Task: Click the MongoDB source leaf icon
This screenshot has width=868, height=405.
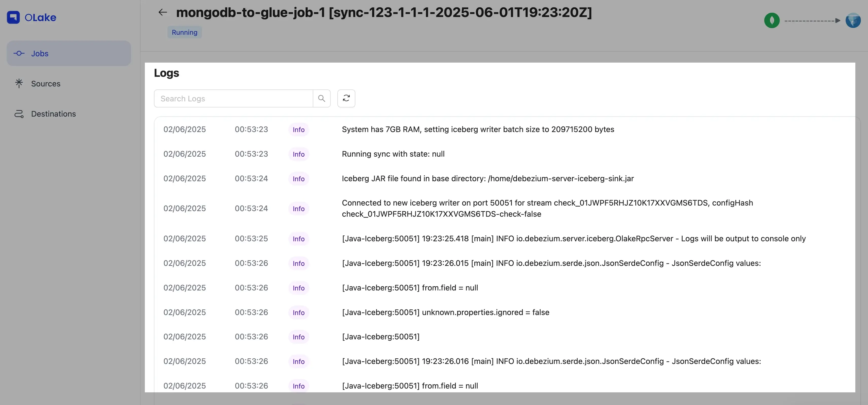Action: pos(772,21)
